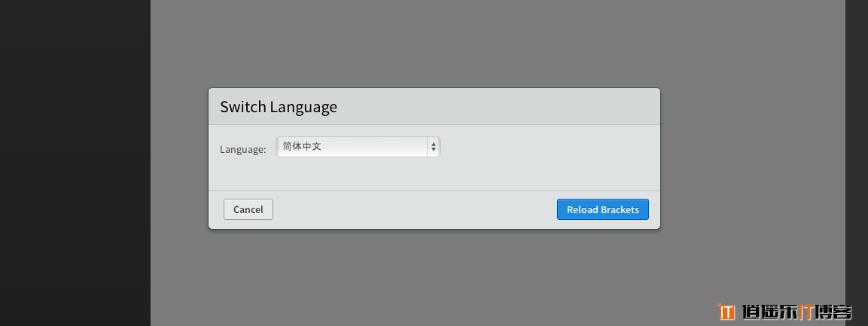868x326 pixels.
Task: Click the up-down arrows on the language selector
Action: coord(433,148)
